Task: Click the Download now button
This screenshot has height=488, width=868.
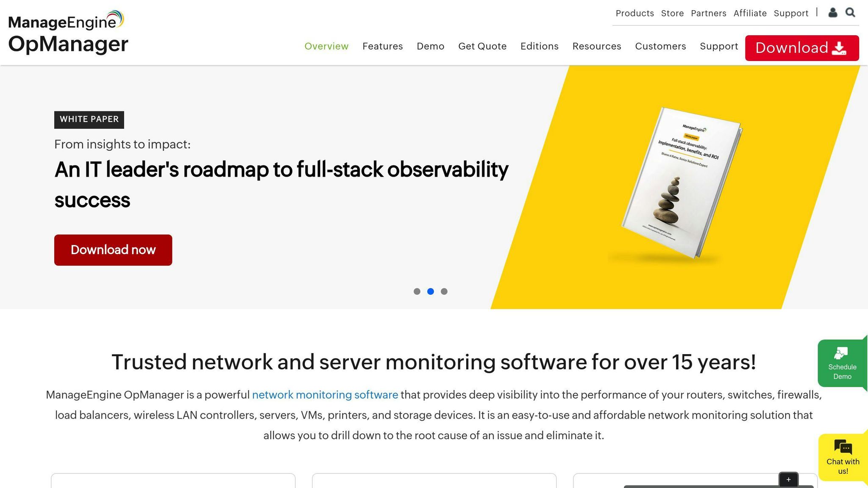Action: click(x=113, y=250)
